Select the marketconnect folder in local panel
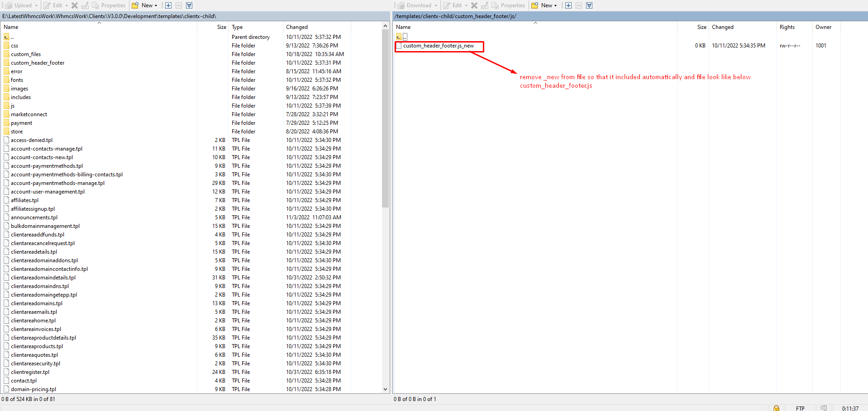868x411 pixels. coord(29,114)
